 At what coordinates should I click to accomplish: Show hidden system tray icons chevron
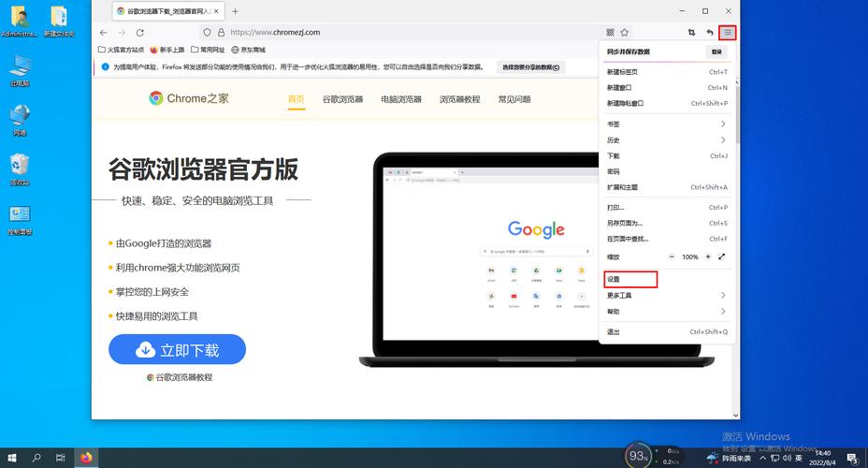(763, 458)
